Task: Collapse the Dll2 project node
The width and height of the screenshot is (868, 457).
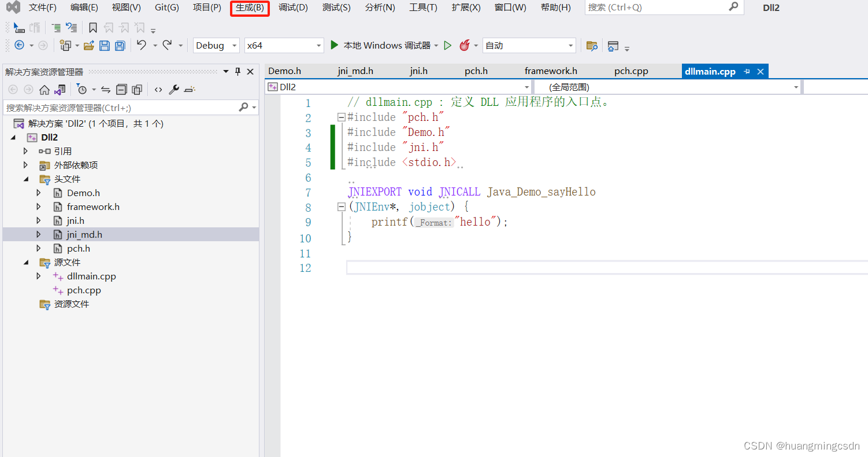Action: 13,138
